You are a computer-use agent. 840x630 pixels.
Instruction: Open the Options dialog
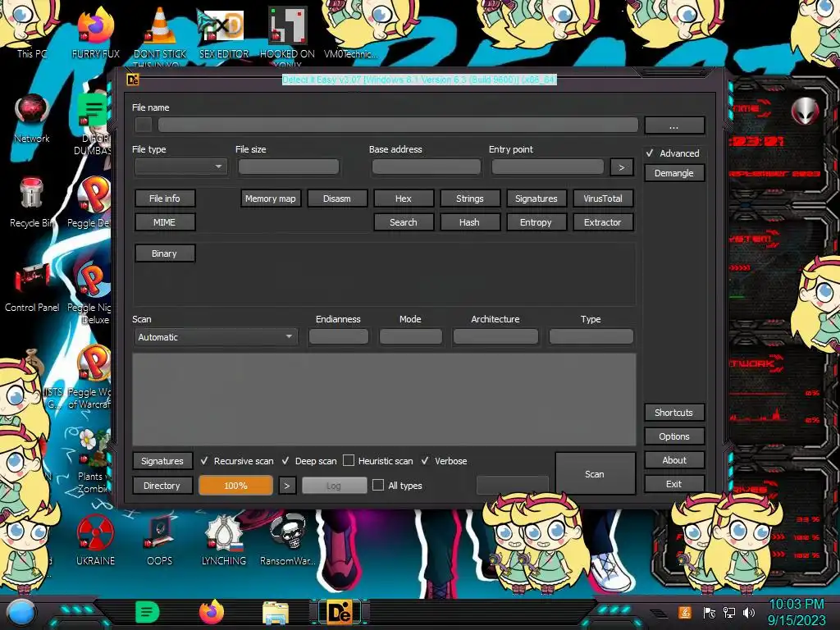click(x=674, y=436)
